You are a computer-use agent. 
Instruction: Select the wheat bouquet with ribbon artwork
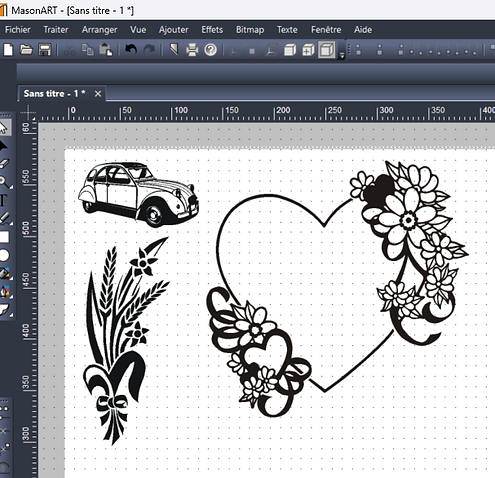(127, 341)
